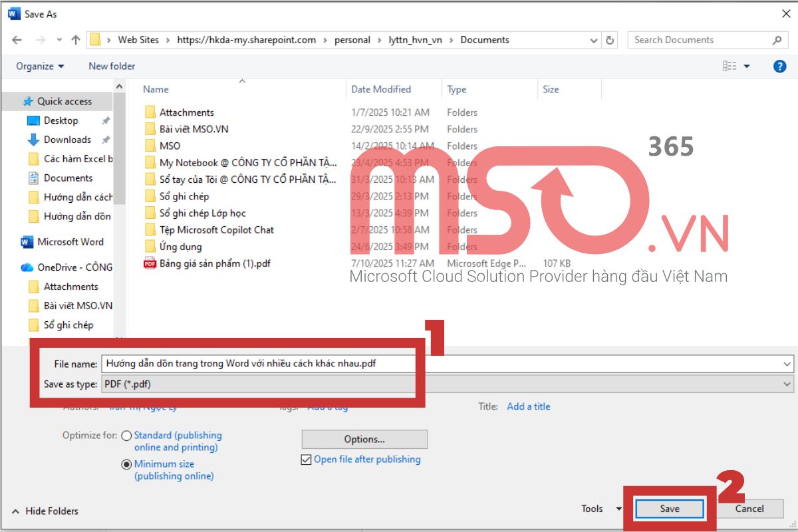Open the Save as type dropdown

tap(447, 384)
